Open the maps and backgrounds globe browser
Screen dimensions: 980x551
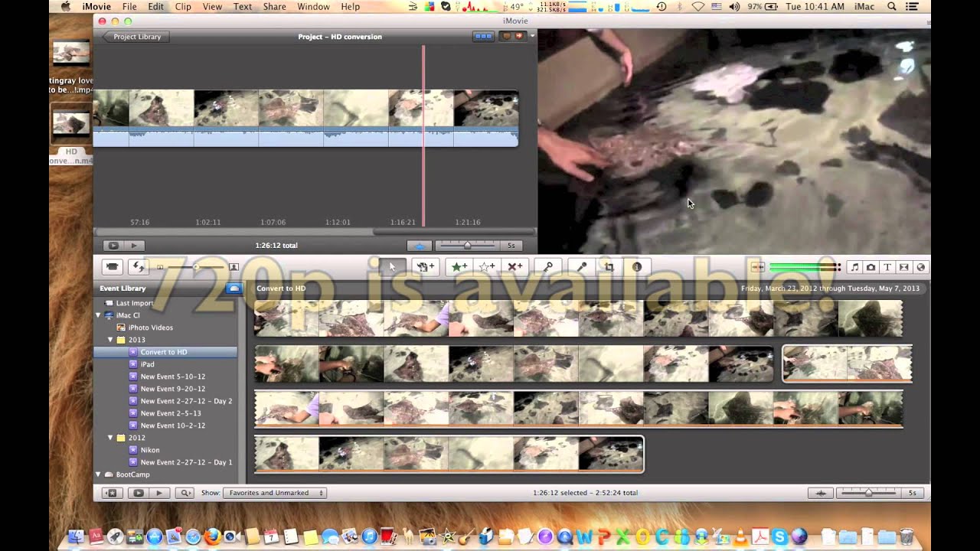click(920, 267)
